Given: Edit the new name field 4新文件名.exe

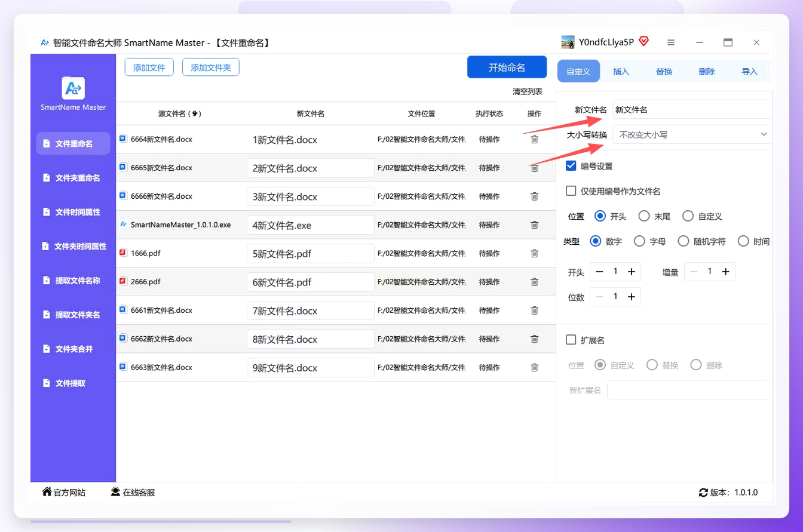Looking at the screenshot, I should pos(311,225).
